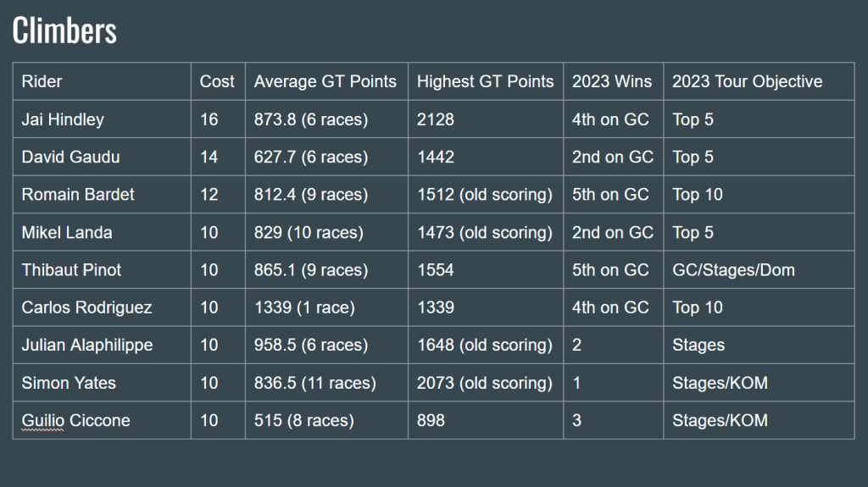Screen dimensions: 868x487
Task: Click the underlined Guilio Ciccone name
Action: coord(75,420)
